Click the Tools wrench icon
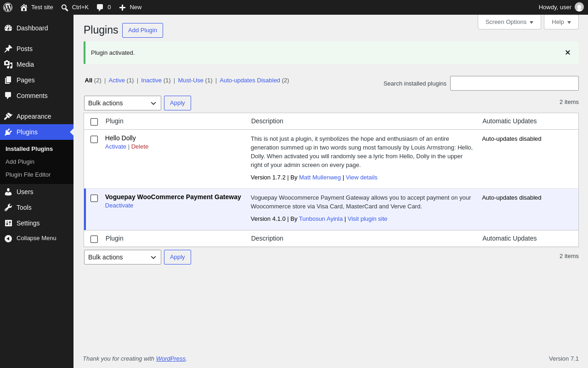 tap(8, 207)
